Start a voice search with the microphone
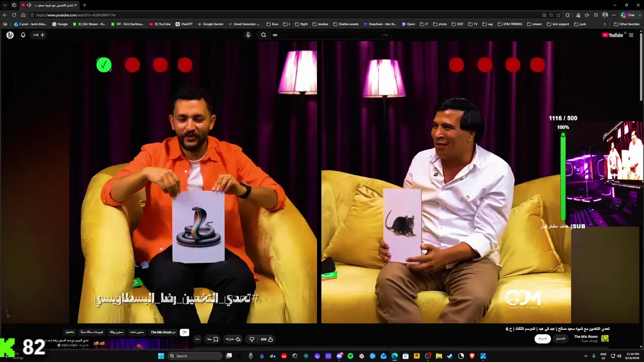This screenshot has height=362, width=644. [248, 35]
